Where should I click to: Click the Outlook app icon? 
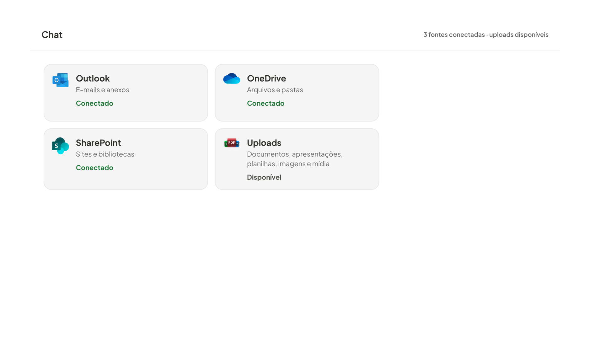point(60,80)
